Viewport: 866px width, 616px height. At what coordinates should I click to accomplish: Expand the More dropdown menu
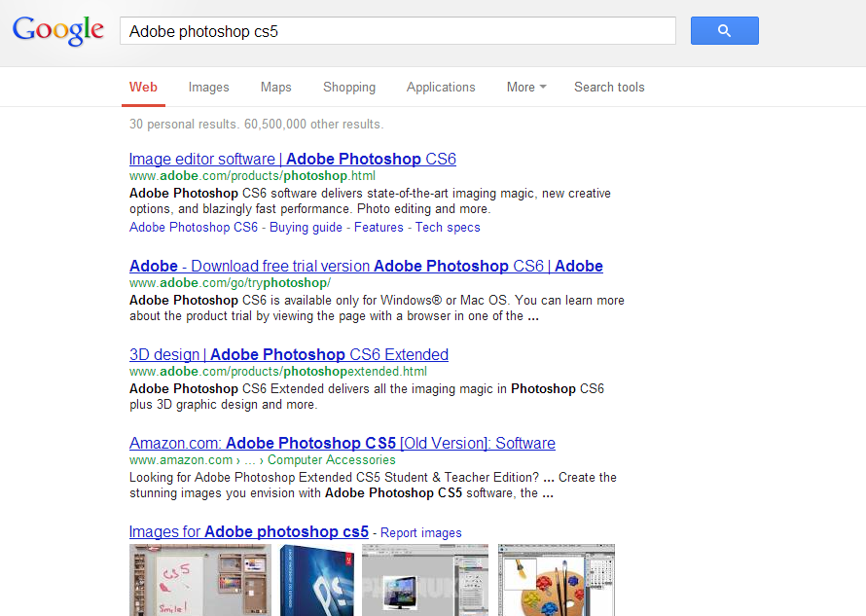click(x=526, y=88)
